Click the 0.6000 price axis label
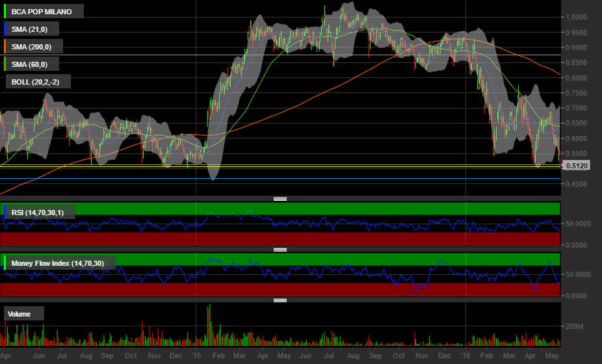Image resolution: width=602 pixels, height=364 pixels. [x=576, y=138]
